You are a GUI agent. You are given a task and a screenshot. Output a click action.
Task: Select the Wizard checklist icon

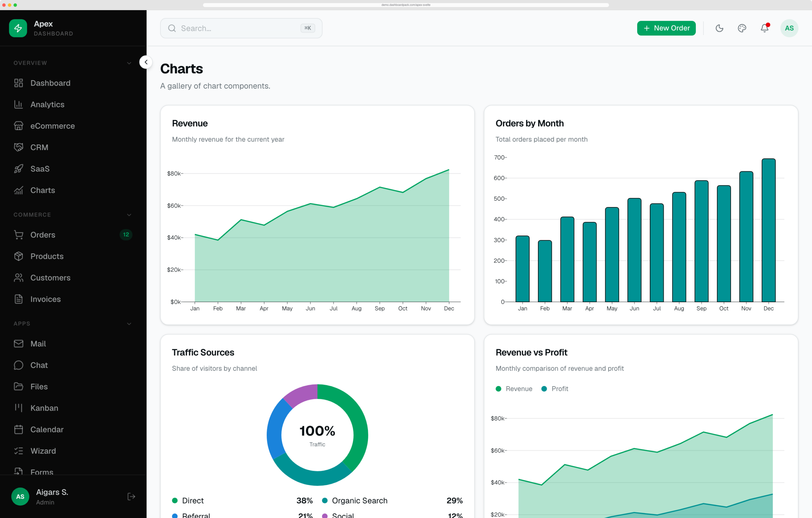(18, 451)
